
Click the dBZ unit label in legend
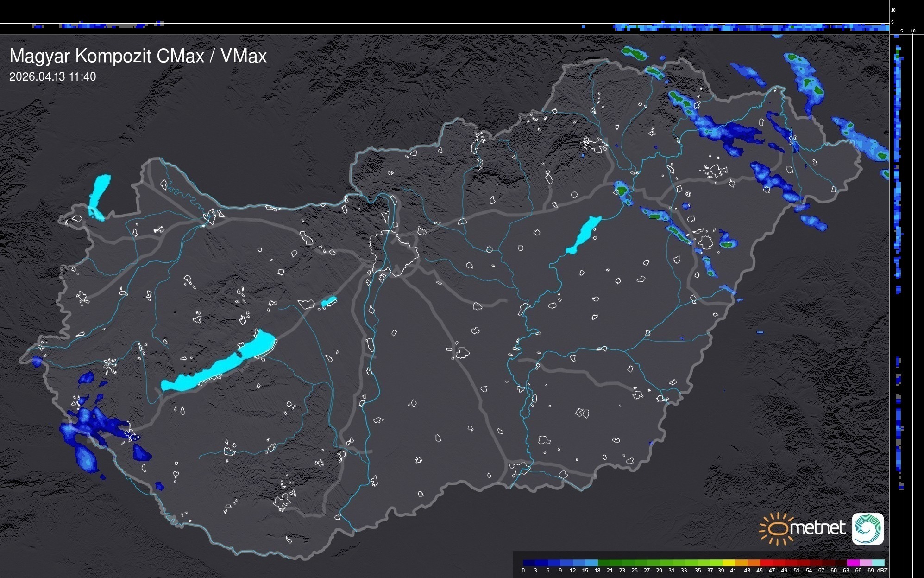click(882, 571)
